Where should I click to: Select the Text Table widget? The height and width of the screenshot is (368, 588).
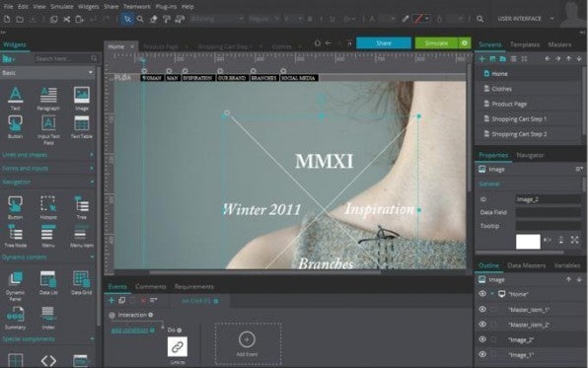point(81,123)
